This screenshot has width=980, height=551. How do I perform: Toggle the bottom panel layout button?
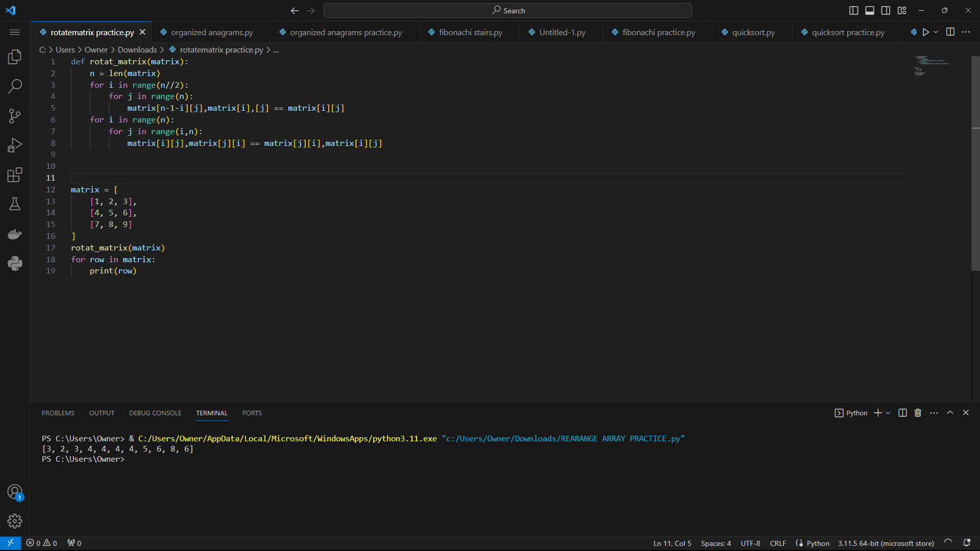point(870,10)
